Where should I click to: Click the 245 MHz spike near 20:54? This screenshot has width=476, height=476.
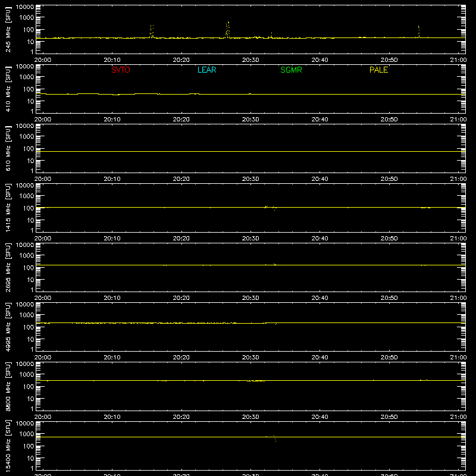(419, 32)
